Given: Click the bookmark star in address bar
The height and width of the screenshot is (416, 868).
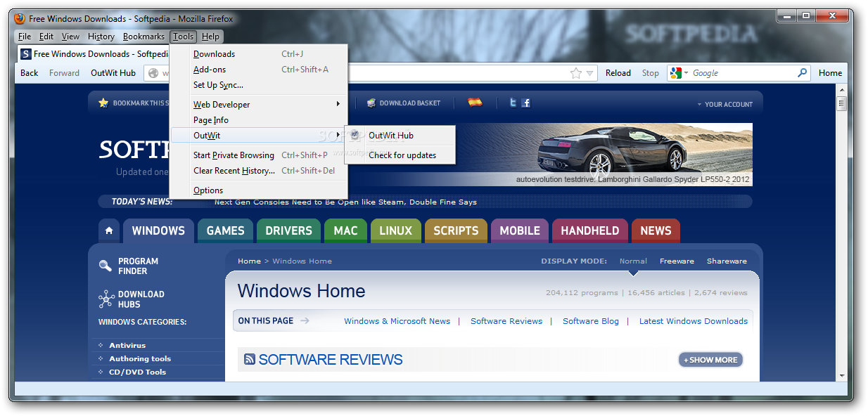Looking at the screenshot, I should coord(575,73).
